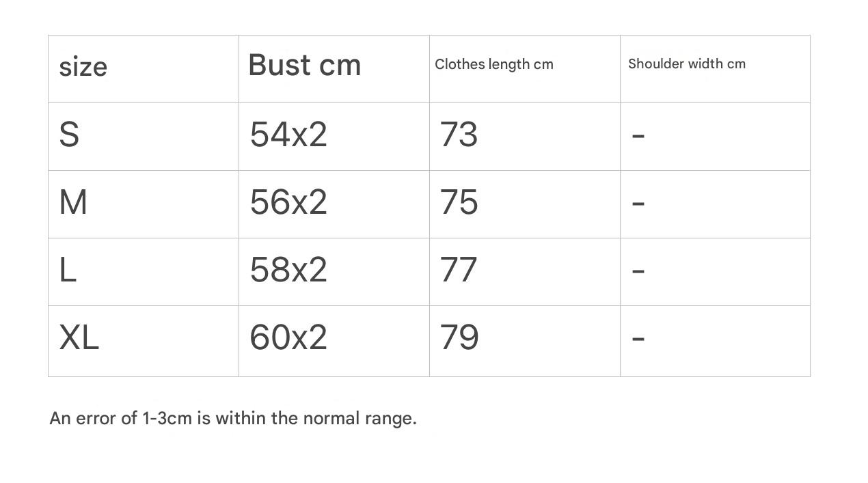The width and height of the screenshot is (868, 483).
Task: Click the "An error of 1-3cm" note
Action: click(233, 418)
